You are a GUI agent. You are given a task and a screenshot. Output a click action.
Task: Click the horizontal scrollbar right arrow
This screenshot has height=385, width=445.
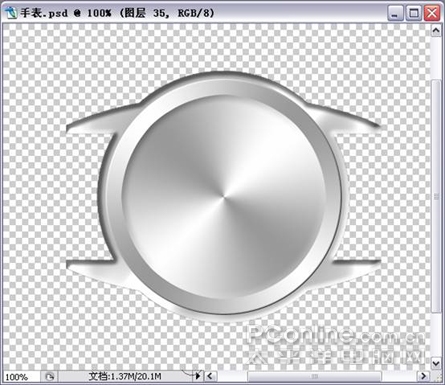(423, 376)
